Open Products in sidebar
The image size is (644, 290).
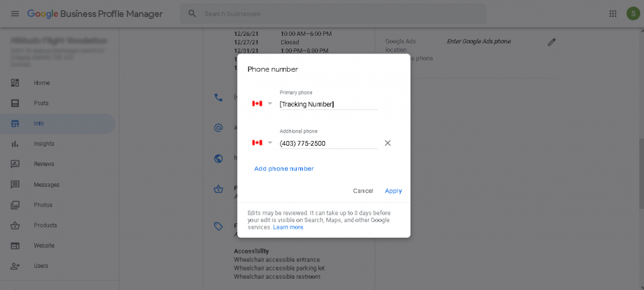(x=45, y=225)
